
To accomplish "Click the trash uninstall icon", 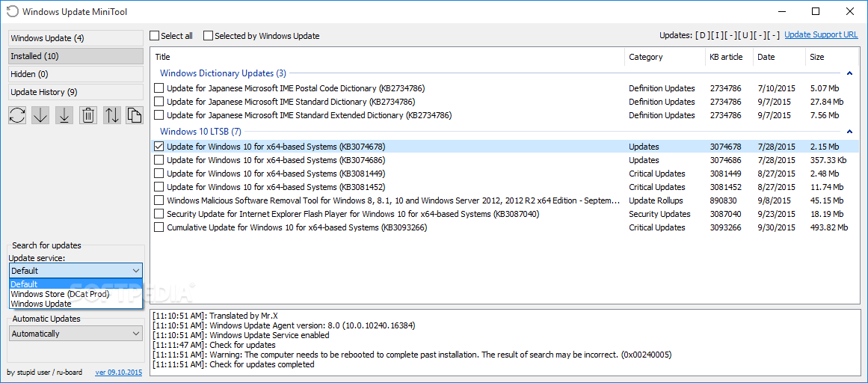I will click(x=88, y=115).
